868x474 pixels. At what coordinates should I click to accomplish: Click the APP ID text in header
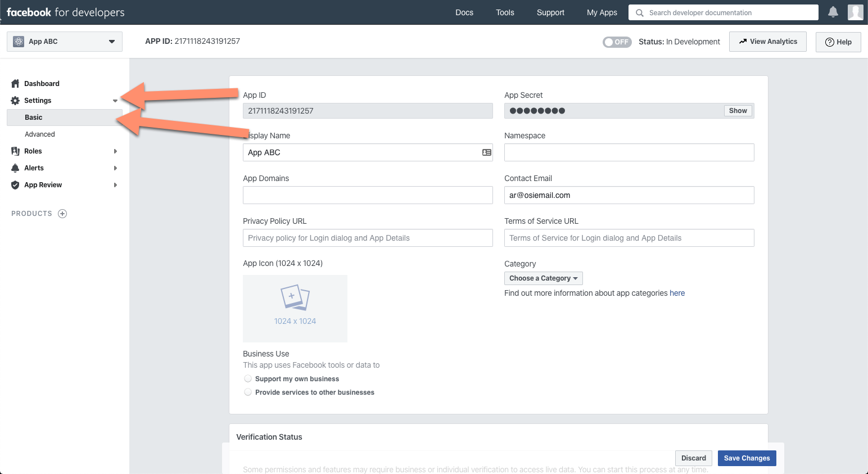pyautogui.click(x=192, y=41)
